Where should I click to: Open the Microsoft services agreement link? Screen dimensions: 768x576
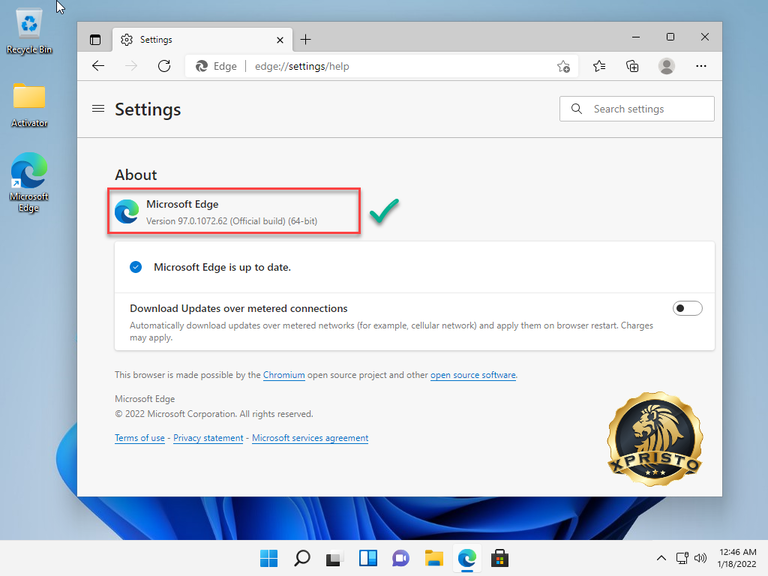(310, 438)
